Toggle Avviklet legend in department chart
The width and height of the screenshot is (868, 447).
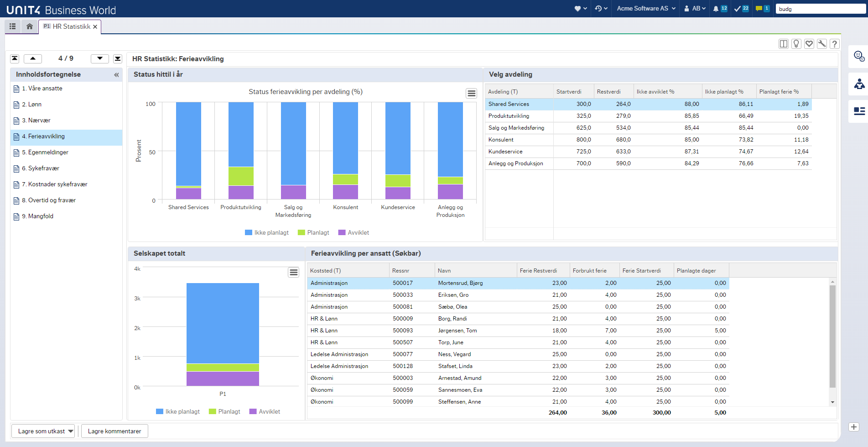353,232
